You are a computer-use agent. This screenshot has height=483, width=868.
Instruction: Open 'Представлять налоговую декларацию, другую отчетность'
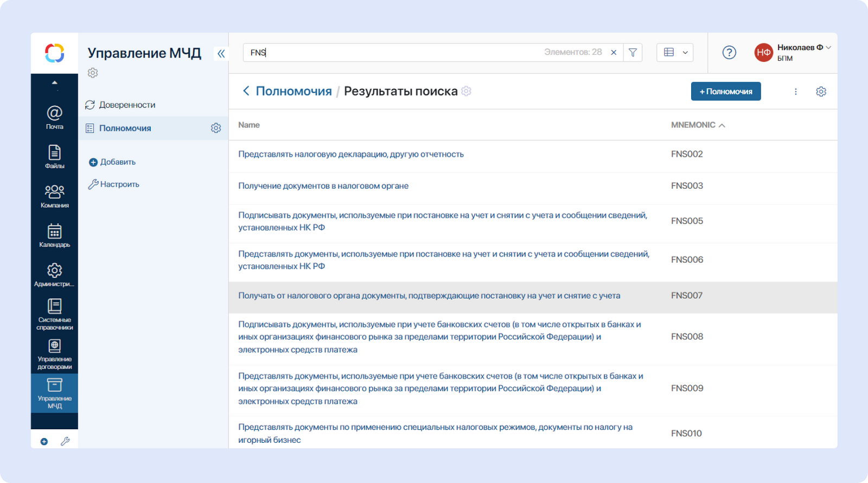351,154
